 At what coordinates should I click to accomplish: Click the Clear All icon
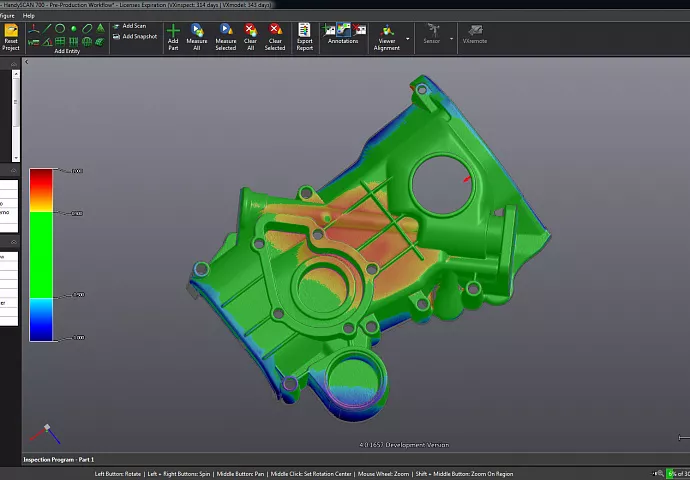point(250,32)
